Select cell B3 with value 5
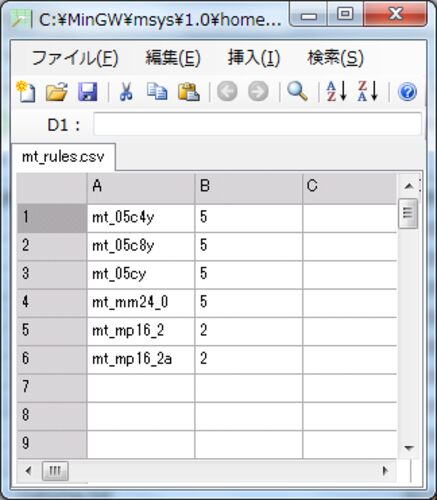Screen dimensions: 437x500 pyautogui.click(x=249, y=275)
